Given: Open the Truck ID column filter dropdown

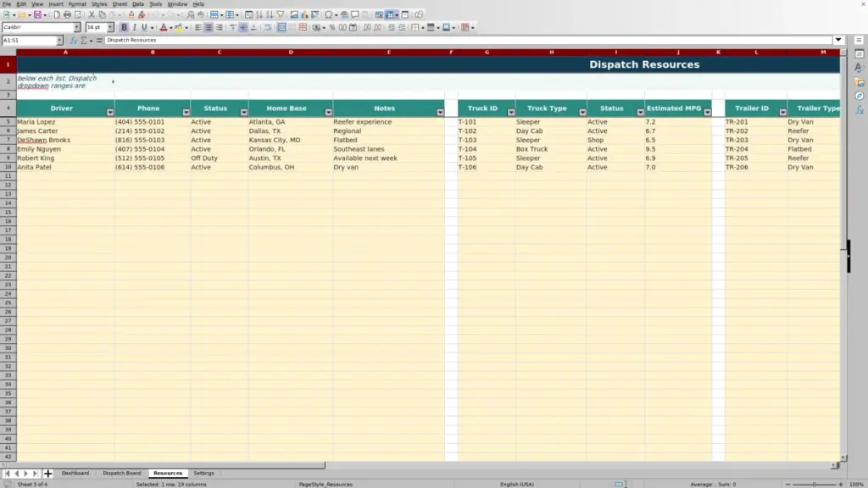Looking at the screenshot, I should (511, 113).
